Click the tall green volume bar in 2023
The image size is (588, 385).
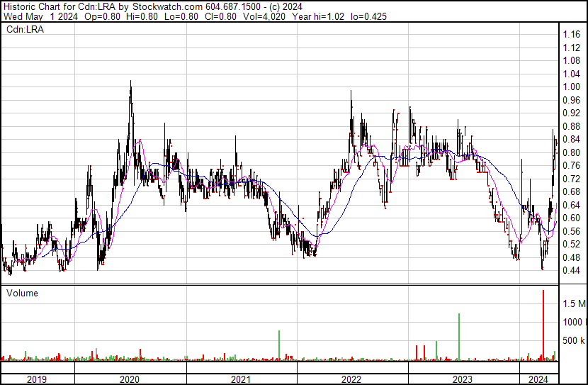pos(459,337)
